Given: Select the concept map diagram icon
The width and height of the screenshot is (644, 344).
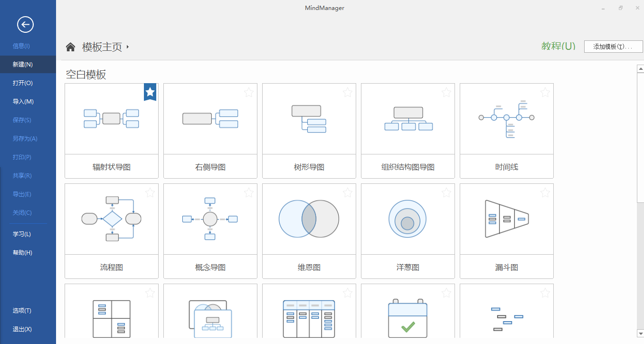Looking at the screenshot, I should click(210, 219).
